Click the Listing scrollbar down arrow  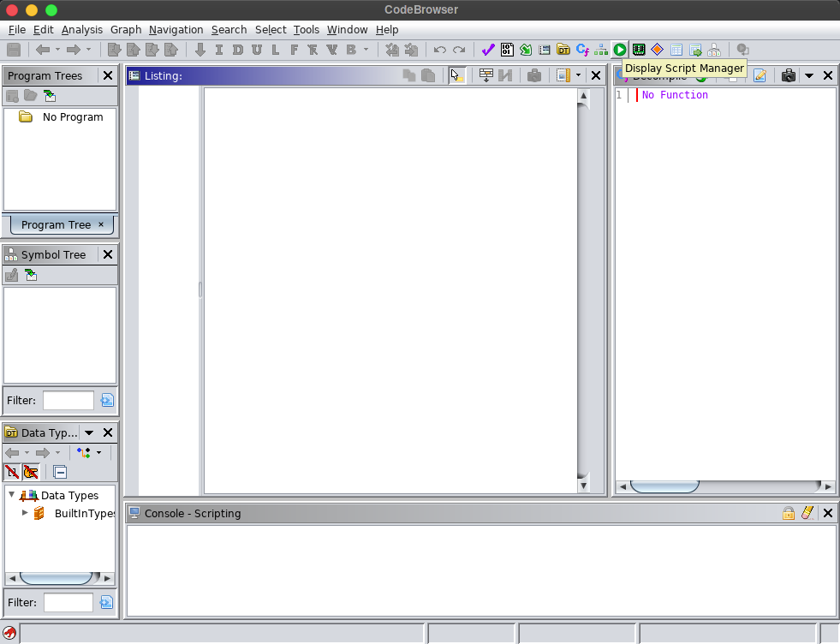tap(583, 486)
